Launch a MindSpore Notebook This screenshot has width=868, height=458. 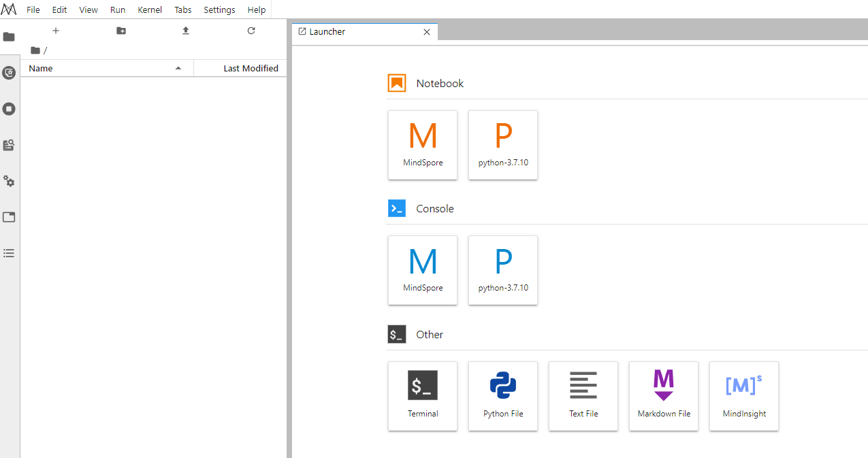click(x=423, y=145)
